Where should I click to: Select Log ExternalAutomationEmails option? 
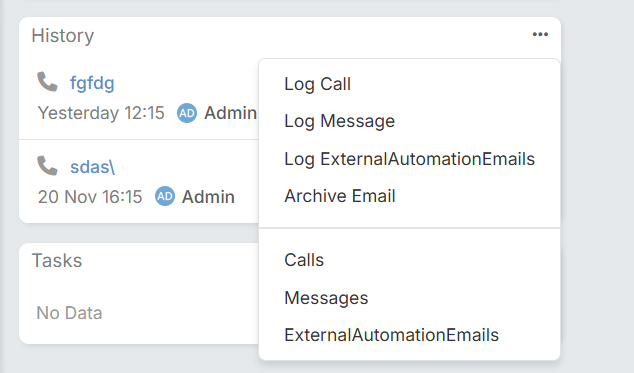(x=410, y=159)
